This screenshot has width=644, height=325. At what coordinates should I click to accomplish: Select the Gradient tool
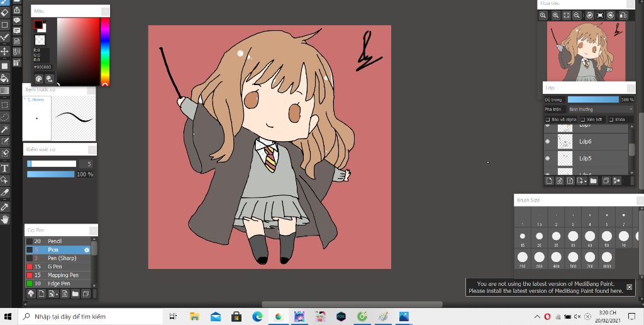pos(4,91)
